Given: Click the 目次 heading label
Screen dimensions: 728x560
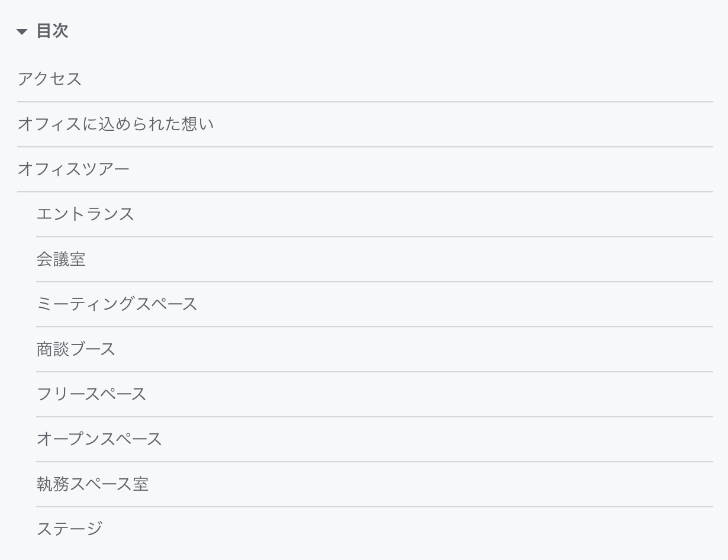Looking at the screenshot, I should (x=52, y=31).
